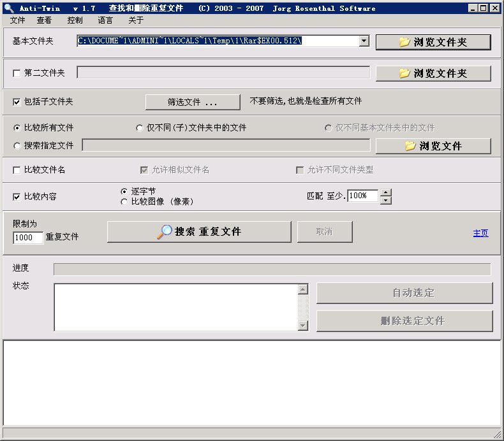Open the 语言 menu
Viewport: 504px width, 441px height.
coord(105,20)
